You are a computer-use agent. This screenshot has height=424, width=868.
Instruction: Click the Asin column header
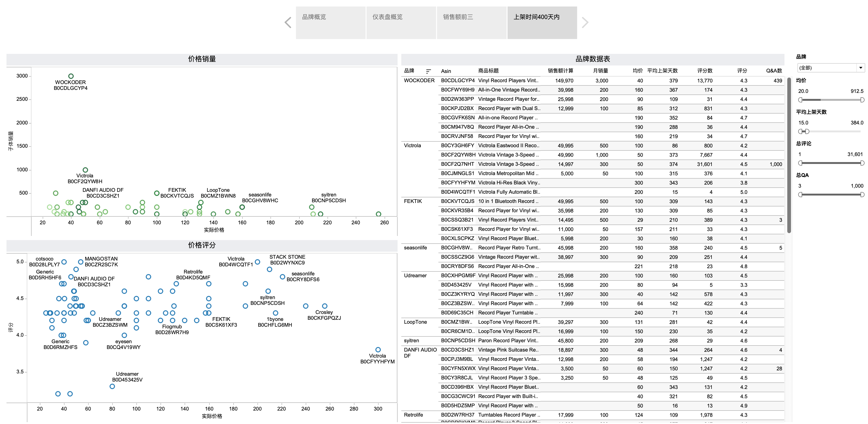point(446,71)
